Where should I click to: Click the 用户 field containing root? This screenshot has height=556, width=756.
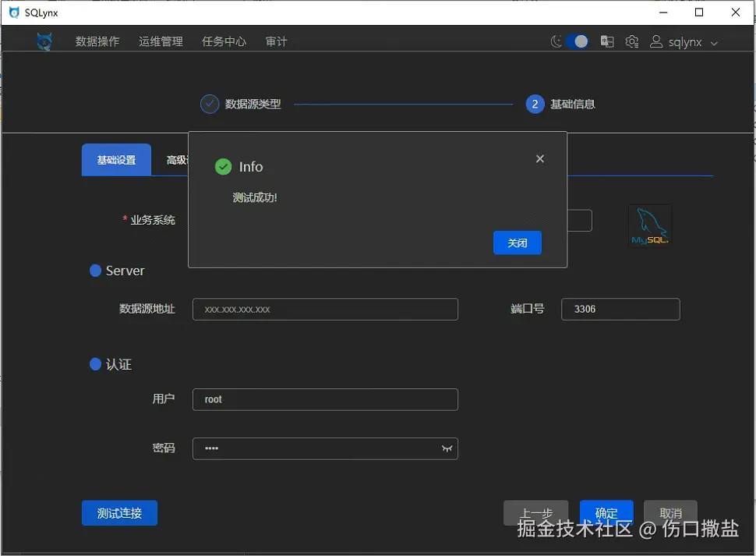pos(325,399)
